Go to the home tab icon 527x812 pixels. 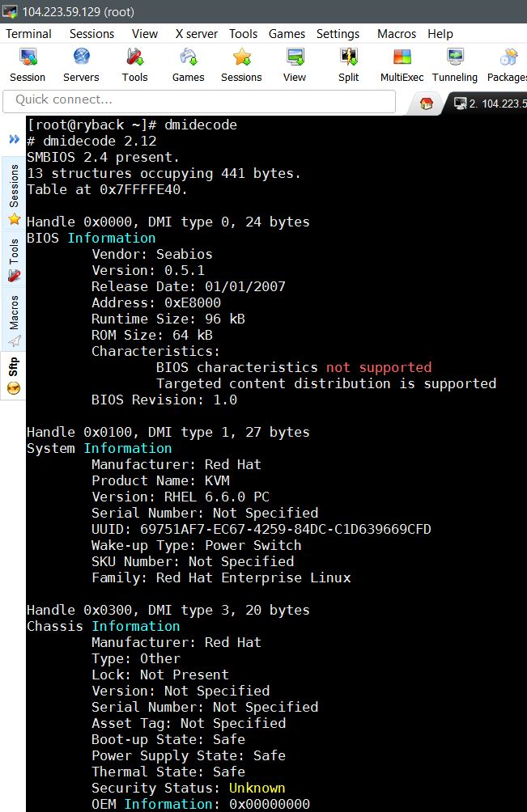pyautogui.click(x=427, y=104)
